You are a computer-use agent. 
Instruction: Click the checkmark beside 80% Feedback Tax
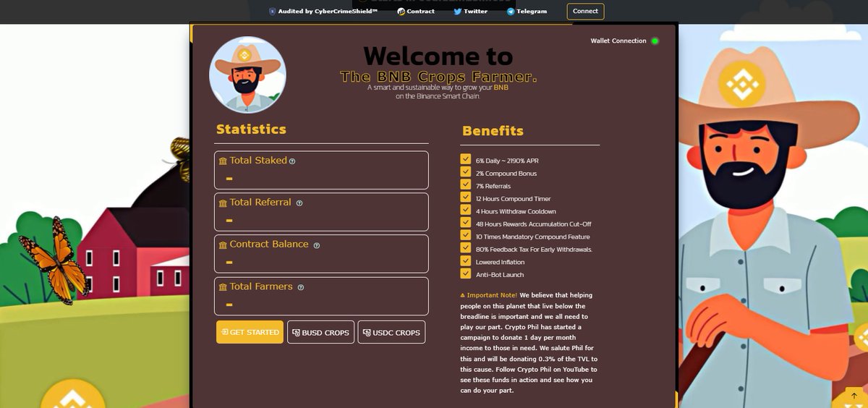466,248
